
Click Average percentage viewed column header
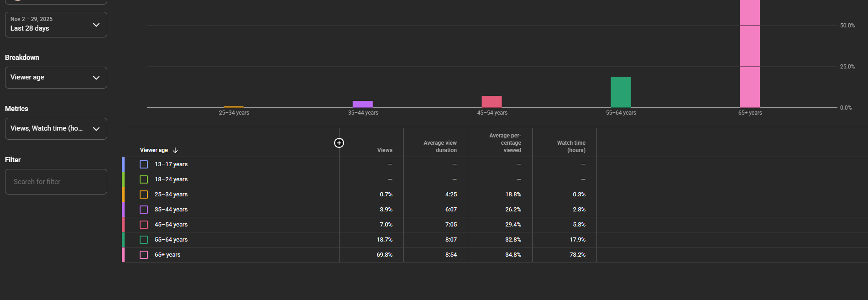pos(505,143)
